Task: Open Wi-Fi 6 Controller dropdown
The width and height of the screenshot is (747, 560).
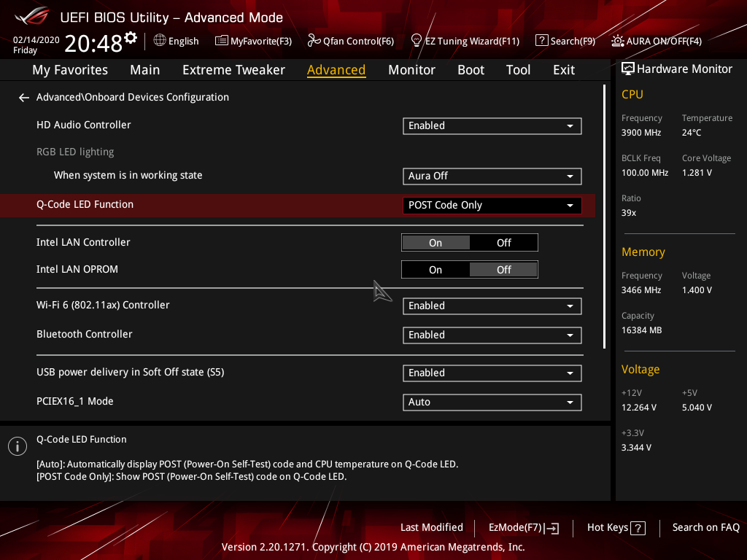Action: coord(492,306)
